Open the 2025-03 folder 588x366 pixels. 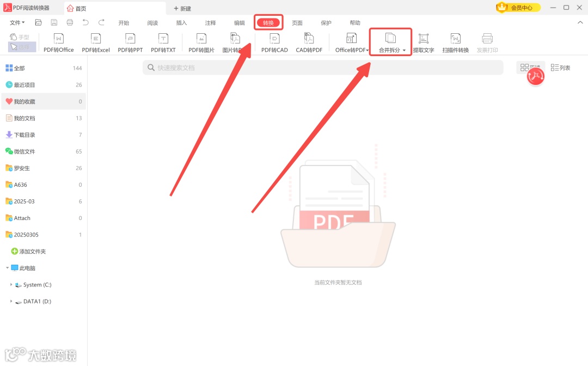(x=44, y=202)
